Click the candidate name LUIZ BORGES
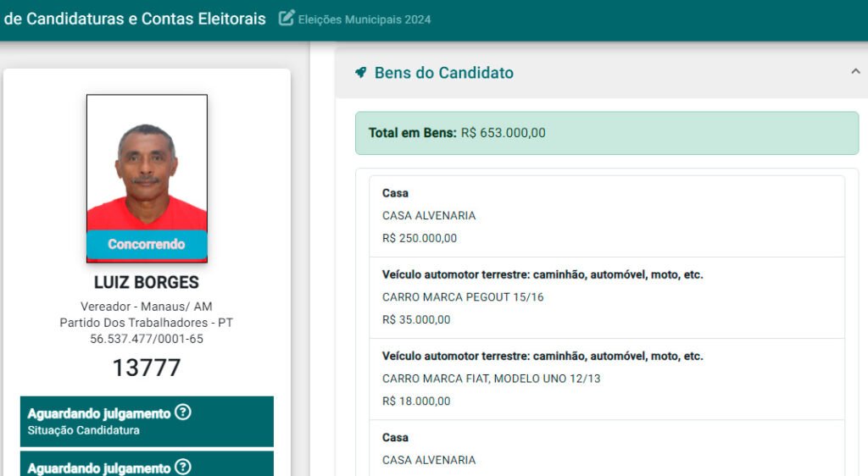 click(x=147, y=282)
